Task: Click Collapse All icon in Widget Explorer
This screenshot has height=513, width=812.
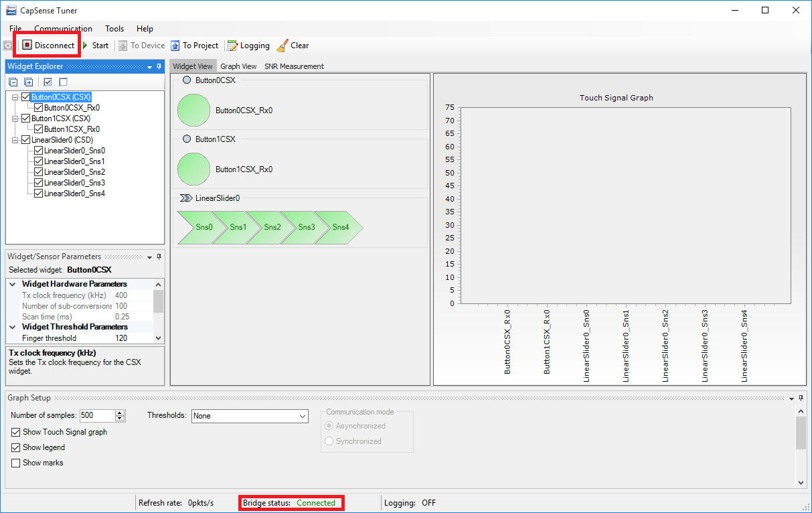Action: (13, 82)
